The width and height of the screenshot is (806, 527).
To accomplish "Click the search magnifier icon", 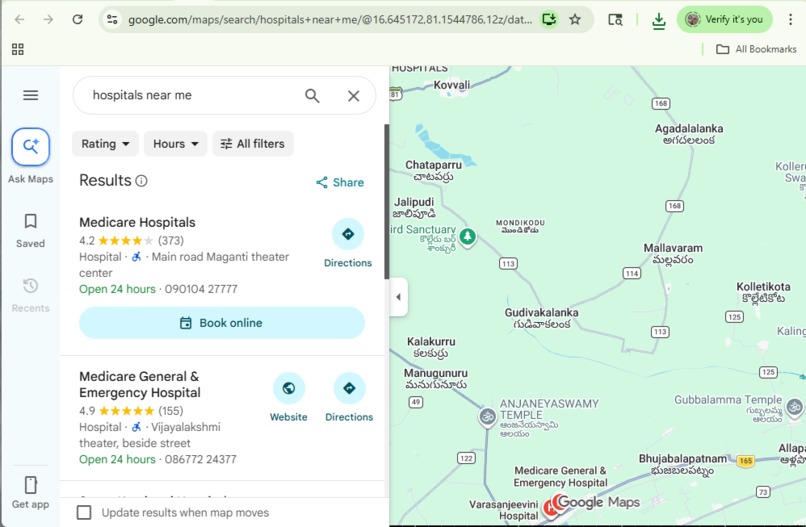I will [x=312, y=96].
